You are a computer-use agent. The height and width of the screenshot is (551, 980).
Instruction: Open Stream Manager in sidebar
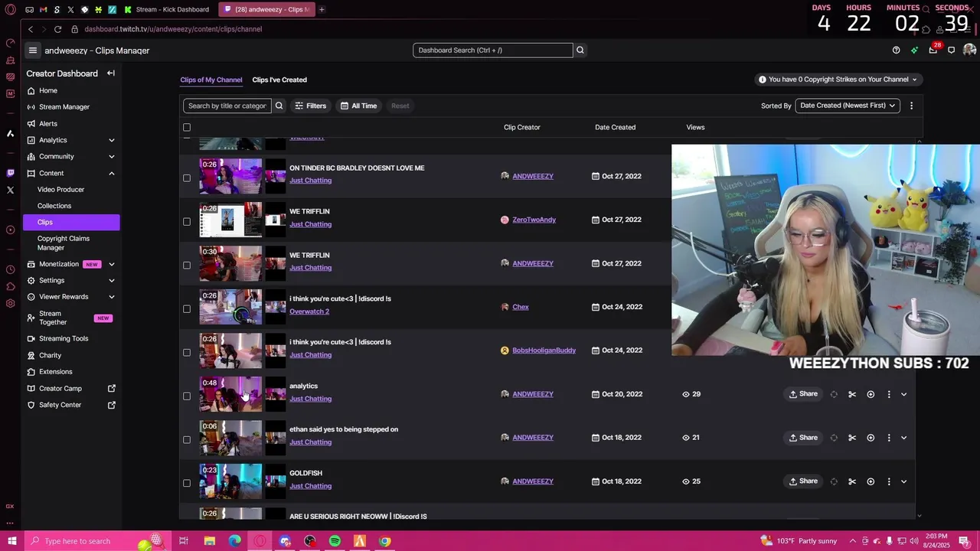[64, 107]
